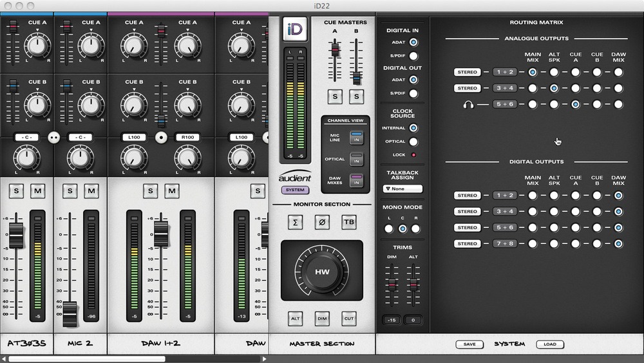The width and height of the screenshot is (644, 363).
Task: Toggle the ALT speaker button
Action: pyautogui.click(x=295, y=319)
